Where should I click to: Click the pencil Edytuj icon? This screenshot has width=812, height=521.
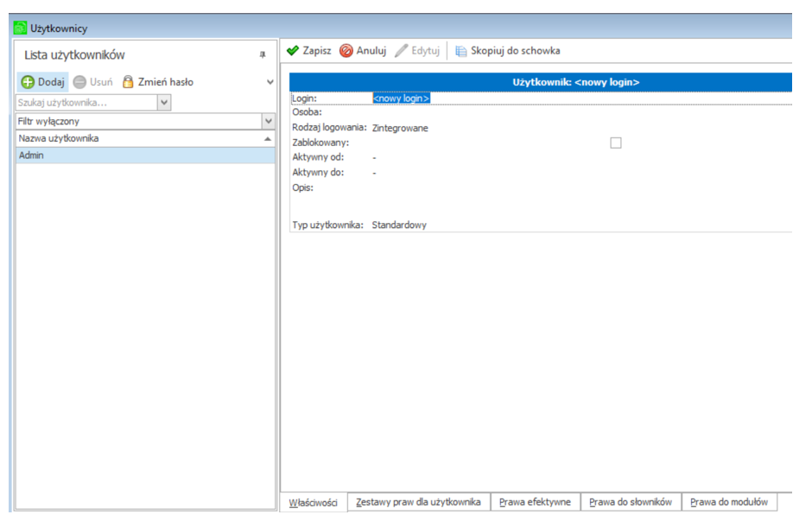[401, 51]
